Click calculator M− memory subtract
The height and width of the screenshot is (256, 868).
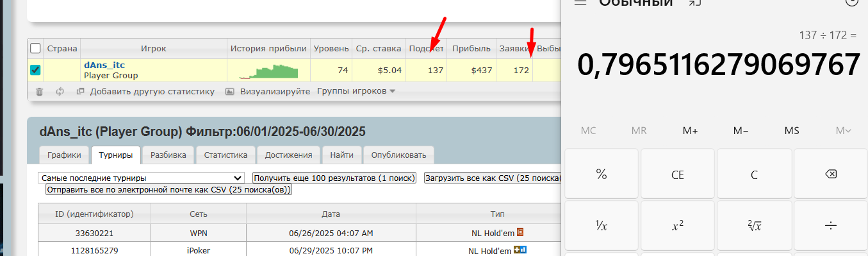tap(741, 130)
